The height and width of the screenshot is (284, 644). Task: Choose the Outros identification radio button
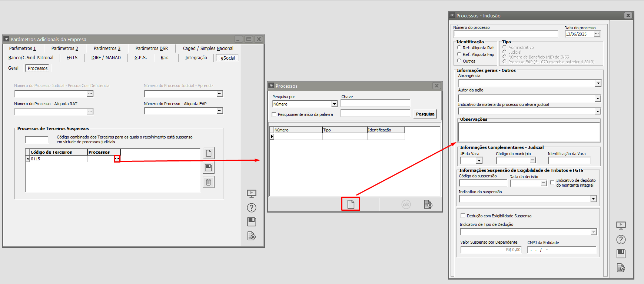[459, 61]
